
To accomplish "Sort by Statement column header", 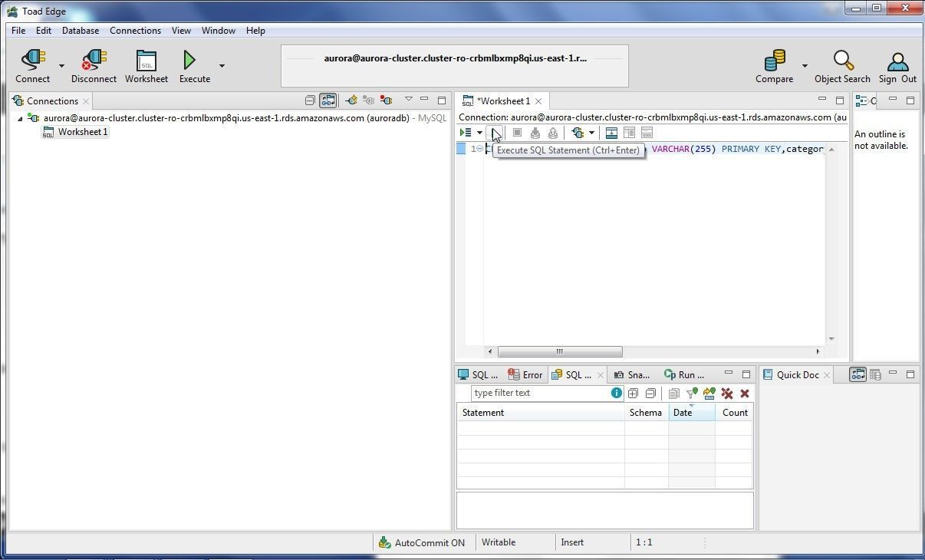I will click(x=541, y=413).
